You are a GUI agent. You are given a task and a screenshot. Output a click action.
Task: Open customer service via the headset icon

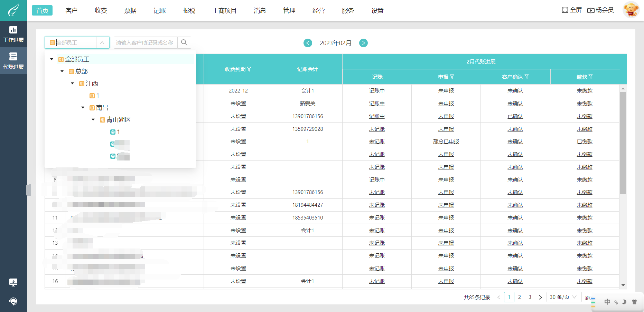click(x=13, y=301)
